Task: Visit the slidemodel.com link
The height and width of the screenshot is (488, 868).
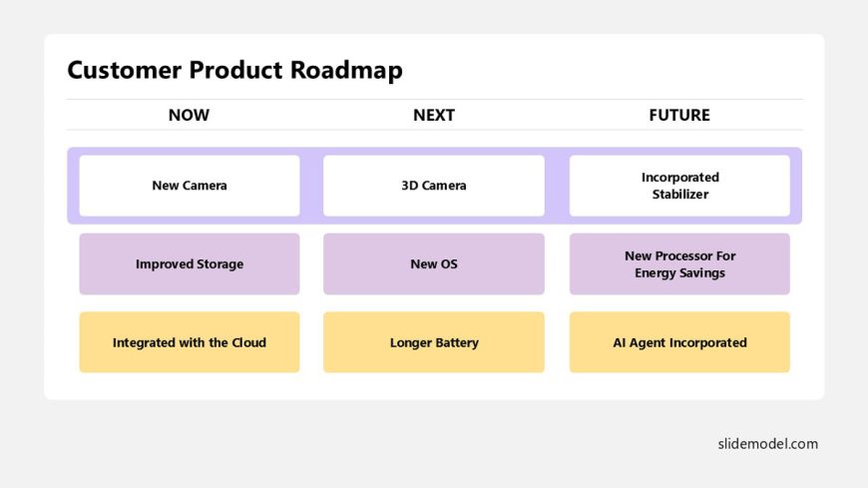Action: click(x=768, y=444)
